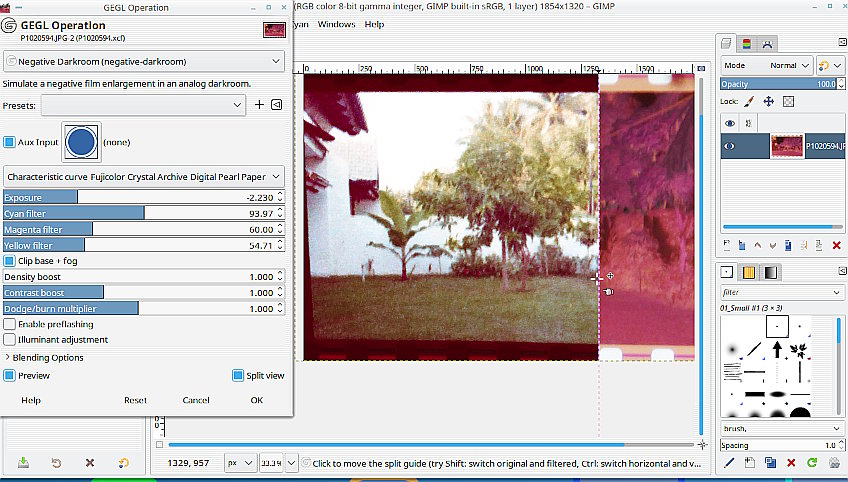Switch to the Layers dock tab
This screenshot has height=482, width=848.
click(726, 44)
